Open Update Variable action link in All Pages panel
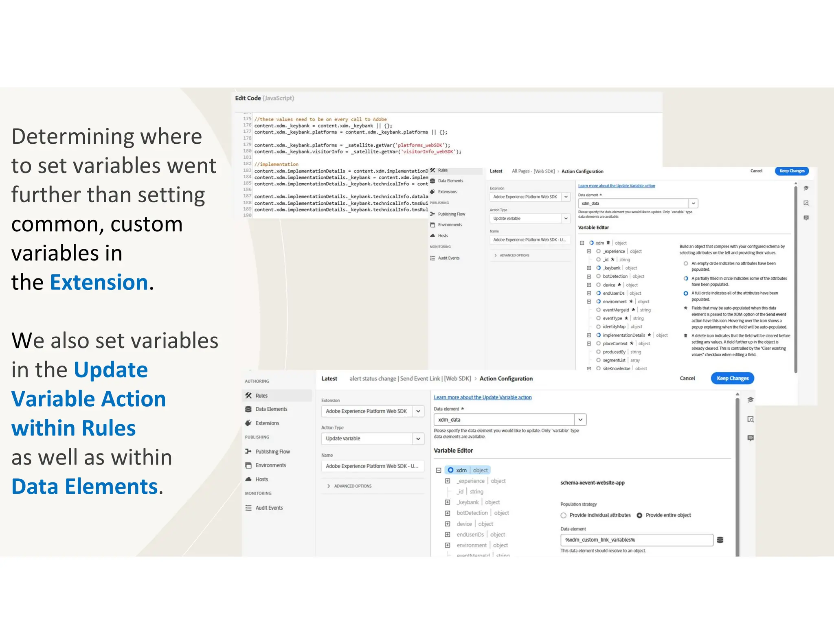Screen dimensions: 834x644 tap(617, 186)
